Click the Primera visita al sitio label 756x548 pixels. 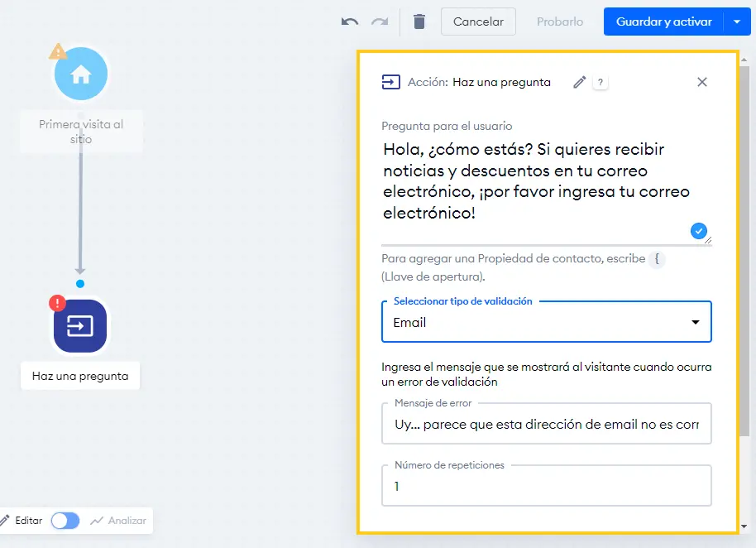coord(81,132)
